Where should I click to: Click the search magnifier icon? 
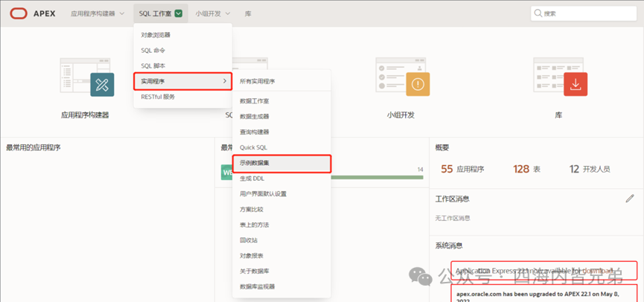[x=538, y=13]
